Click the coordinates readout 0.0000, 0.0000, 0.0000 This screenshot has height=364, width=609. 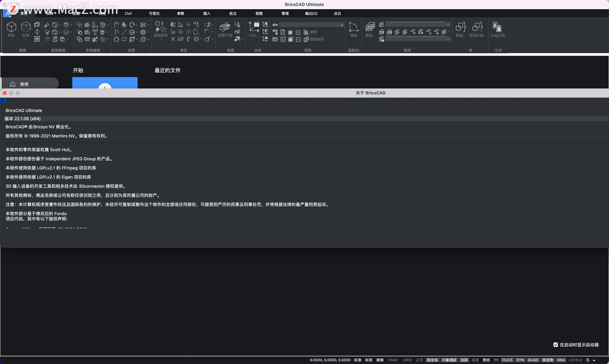[330, 360]
